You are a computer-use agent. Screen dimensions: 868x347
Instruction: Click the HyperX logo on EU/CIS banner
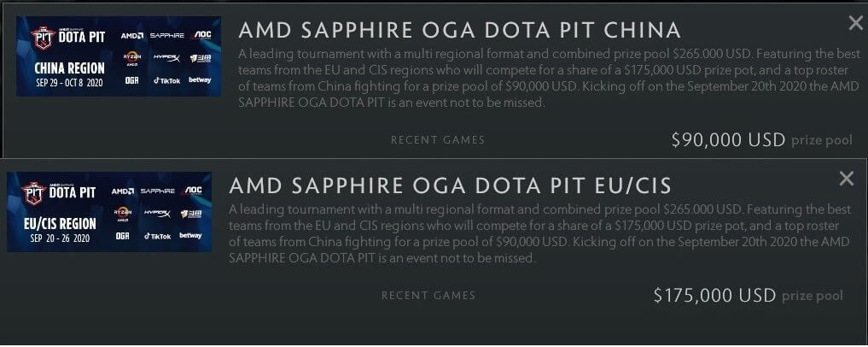tap(157, 213)
